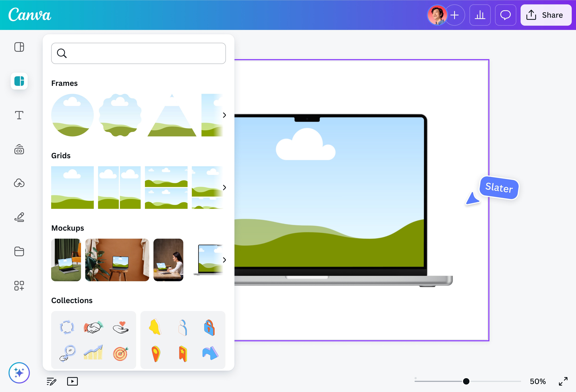This screenshot has width=576, height=392.
Task: Expand more Grids with the arrow
Action: tap(224, 187)
